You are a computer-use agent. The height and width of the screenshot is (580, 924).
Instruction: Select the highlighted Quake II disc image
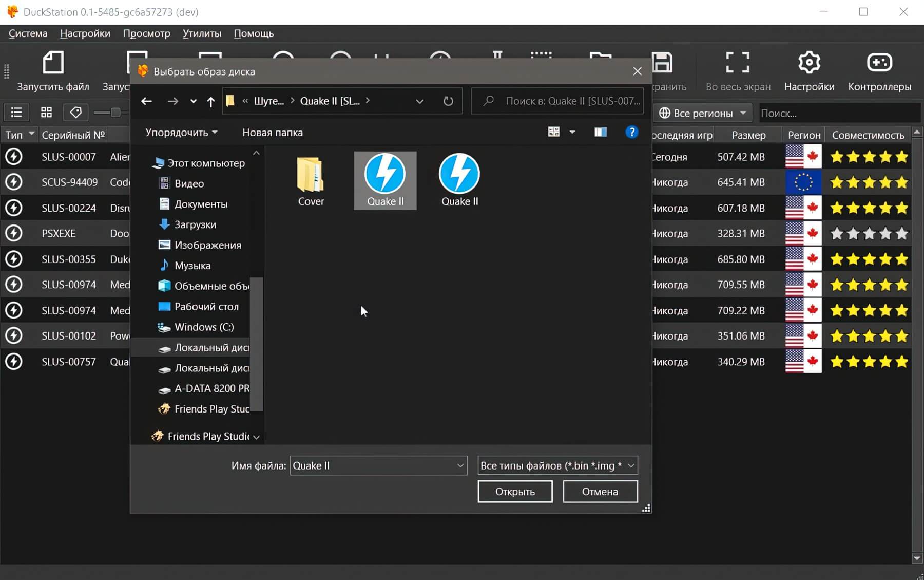click(385, 181)
